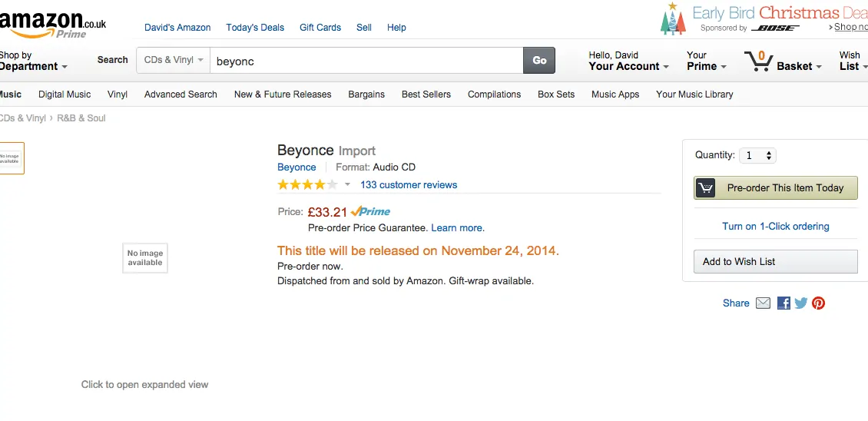Click the star rating icons
868x421 pixels.
tap(307, 185)
